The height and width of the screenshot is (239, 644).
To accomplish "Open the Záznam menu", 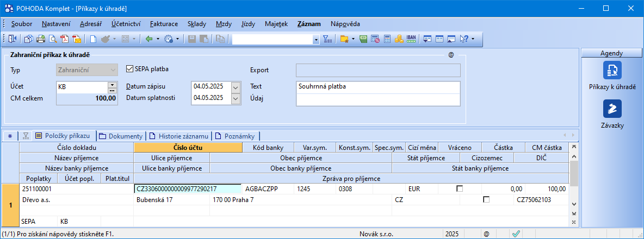I will coord(309,24).
